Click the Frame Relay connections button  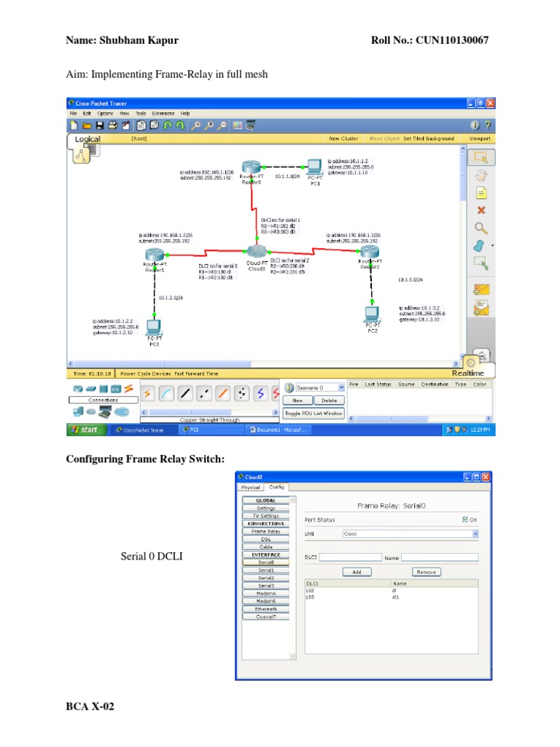[265, 531]
